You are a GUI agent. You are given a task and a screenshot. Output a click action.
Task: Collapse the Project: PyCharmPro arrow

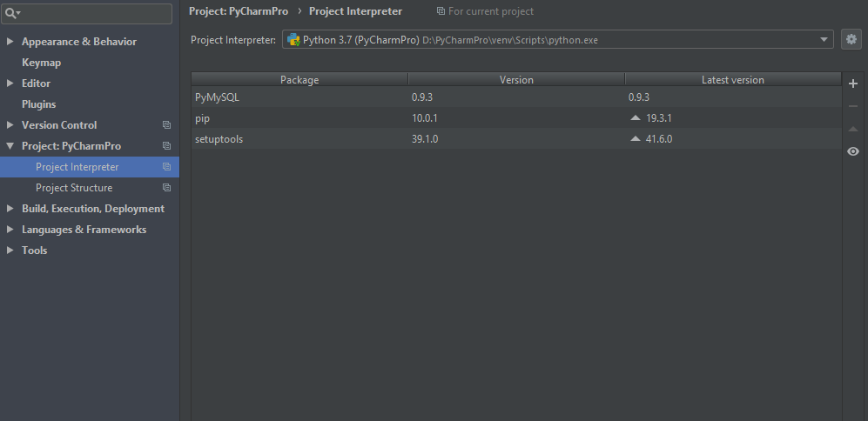pos(10,146)
